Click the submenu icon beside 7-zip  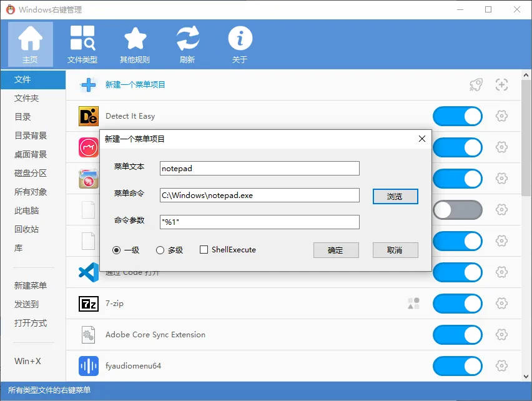[413, 304]
